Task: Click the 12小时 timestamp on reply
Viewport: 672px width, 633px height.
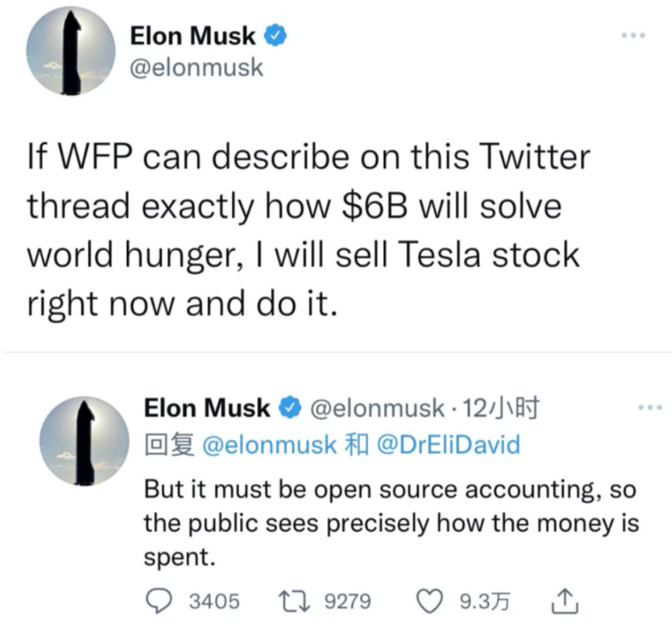Action: 502,408
